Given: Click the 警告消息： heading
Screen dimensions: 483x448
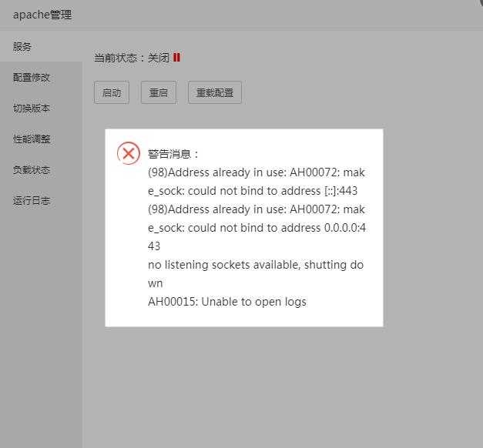Looking at the screenshot, I should pyautogui.click(x=173, y=154).
